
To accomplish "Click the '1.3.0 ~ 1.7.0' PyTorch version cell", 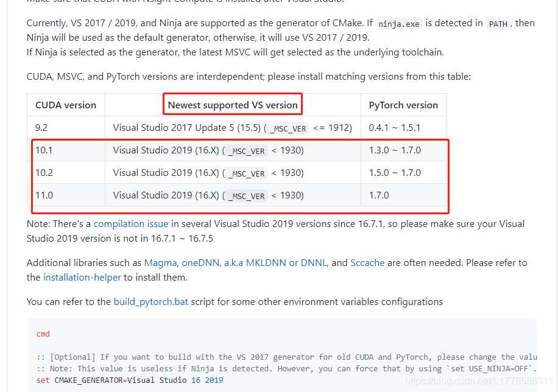I will (x=403, y=150).
